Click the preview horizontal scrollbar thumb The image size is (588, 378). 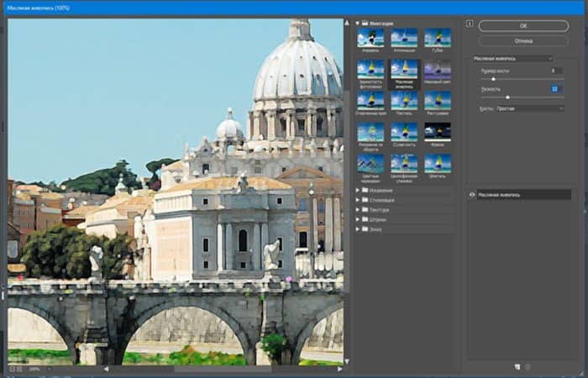click(x=223, y=370)
